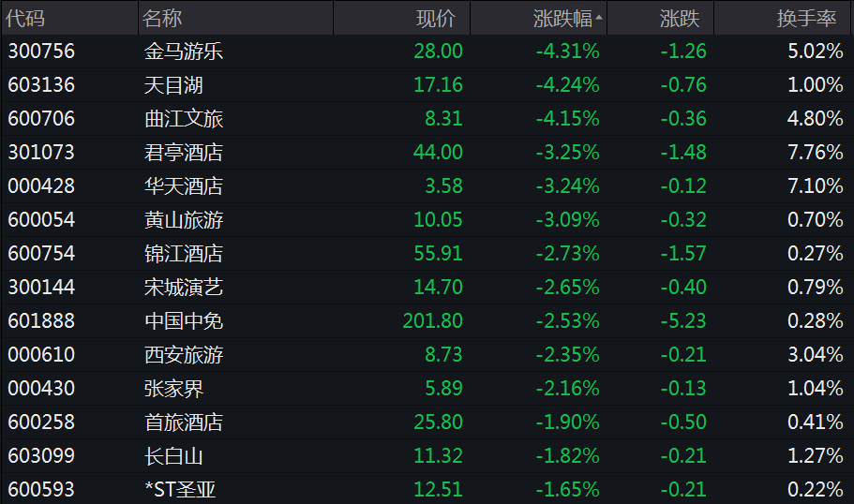Image resolution: width=854 pixels, height=504 pixels.
Task: Select stock code 600754
Action: pyautogui.click(x=41, y=254)
